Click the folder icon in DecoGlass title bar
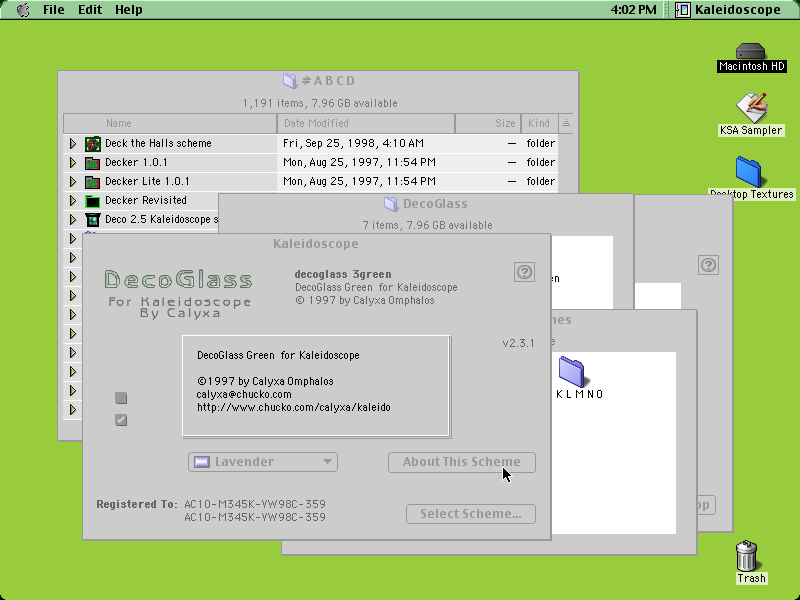Viewport: 800px width, 600px height. click(391, 204)
